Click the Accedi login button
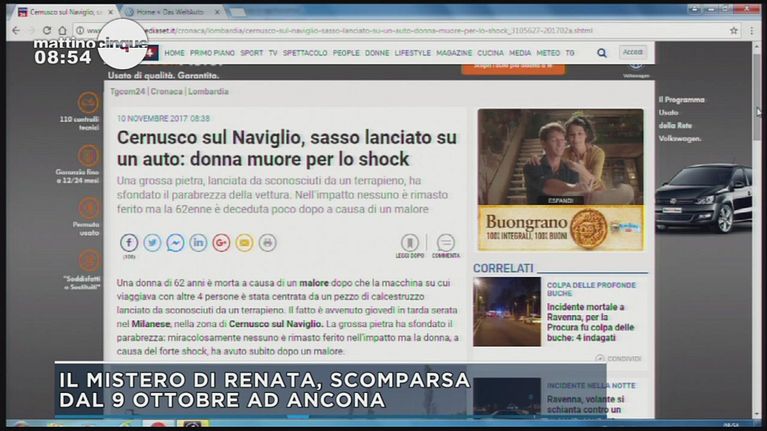The width and height of the screenshot is (767, 431). [633, 52]
